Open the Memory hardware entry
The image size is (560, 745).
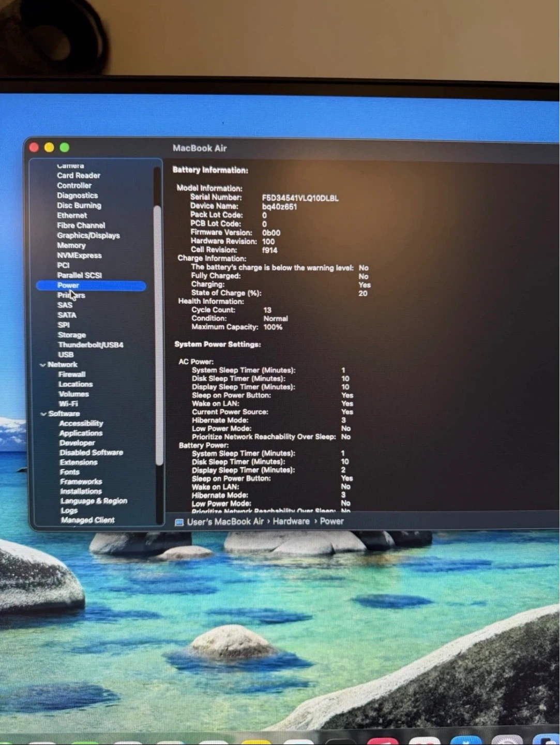pyautogui.click(x=71, y=246)
